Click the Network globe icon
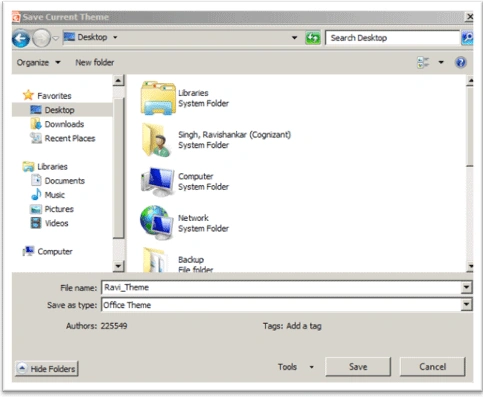 (x=157, y=223)
